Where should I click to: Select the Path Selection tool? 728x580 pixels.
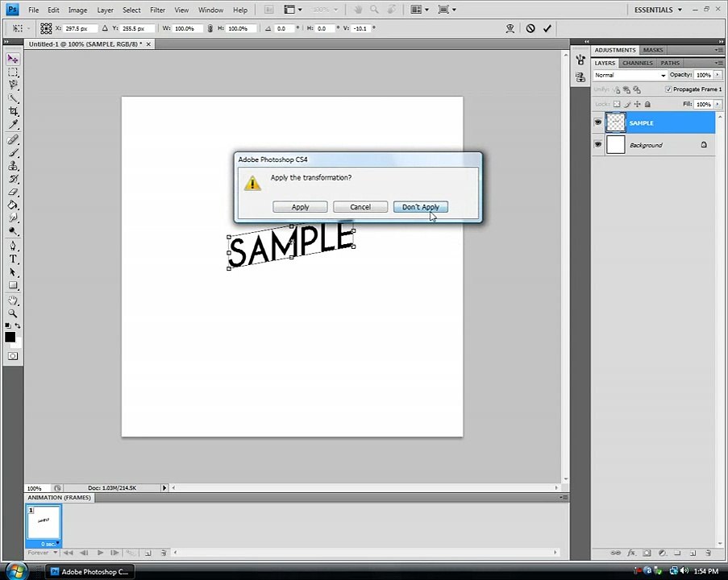[13, 272]
